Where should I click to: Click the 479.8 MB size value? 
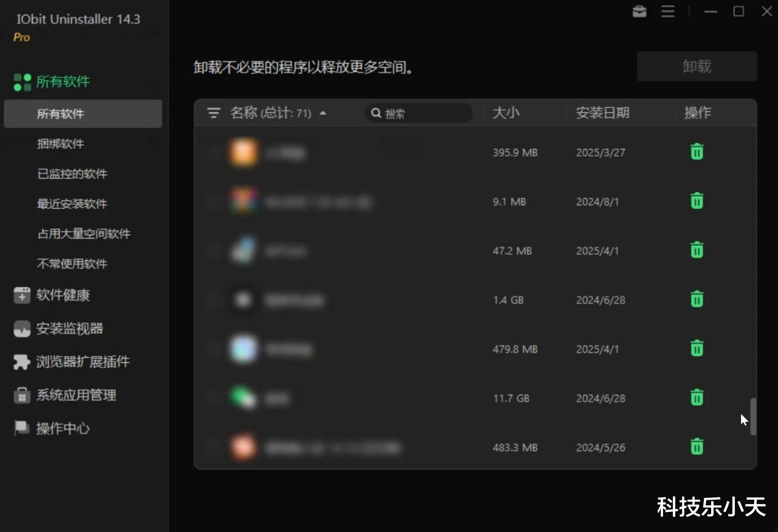click(x=515, y=350)
